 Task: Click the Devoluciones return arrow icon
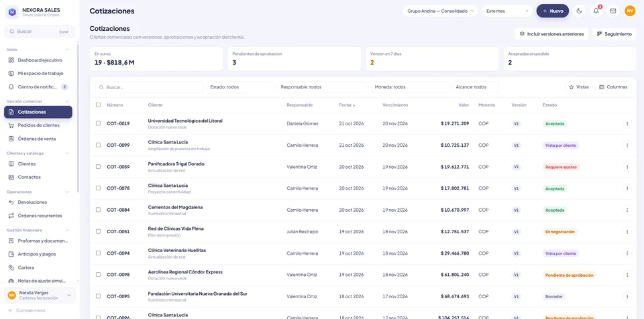(x=11, y=202)
